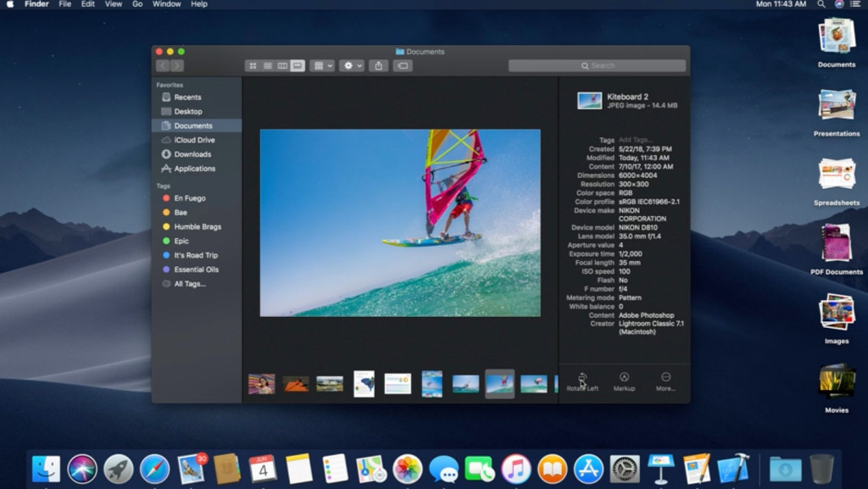Select All Tags... in the sidebar
This screenshot has height=489, width=868.
point(187,284)
